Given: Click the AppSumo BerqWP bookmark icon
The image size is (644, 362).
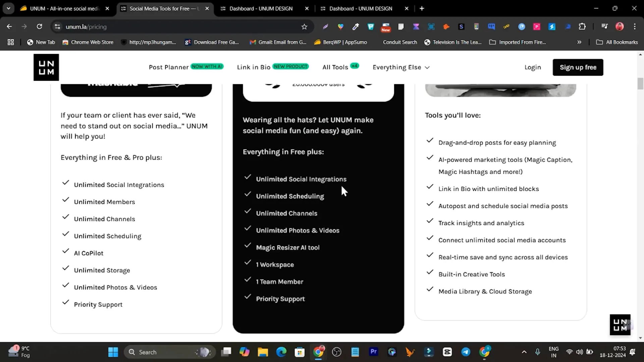Looking at the screenshot, I should pos(317,42).
